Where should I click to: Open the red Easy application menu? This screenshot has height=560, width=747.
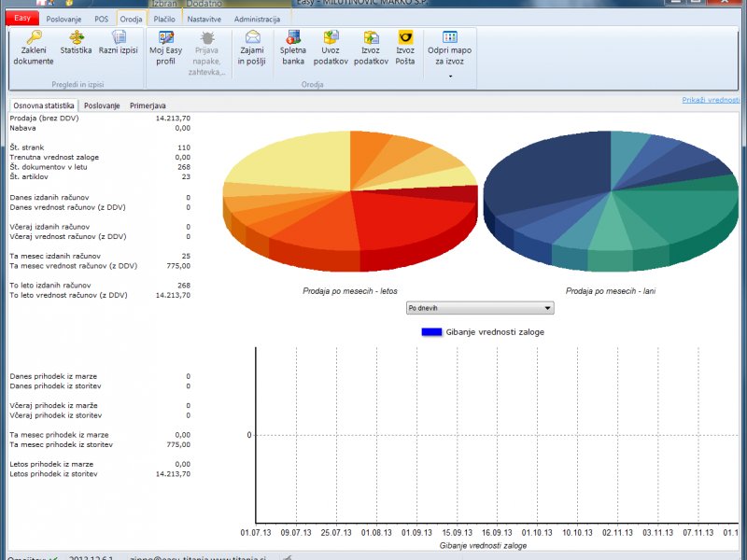pos(21,19)
